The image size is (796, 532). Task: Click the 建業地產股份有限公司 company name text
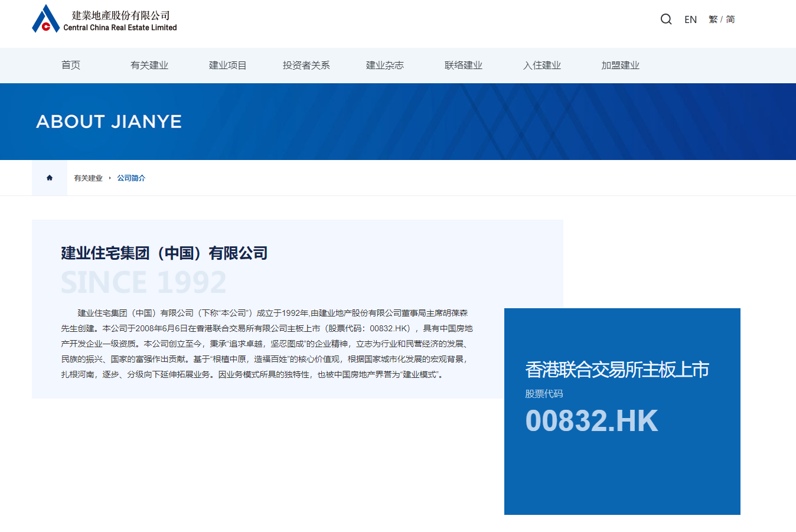121,15
